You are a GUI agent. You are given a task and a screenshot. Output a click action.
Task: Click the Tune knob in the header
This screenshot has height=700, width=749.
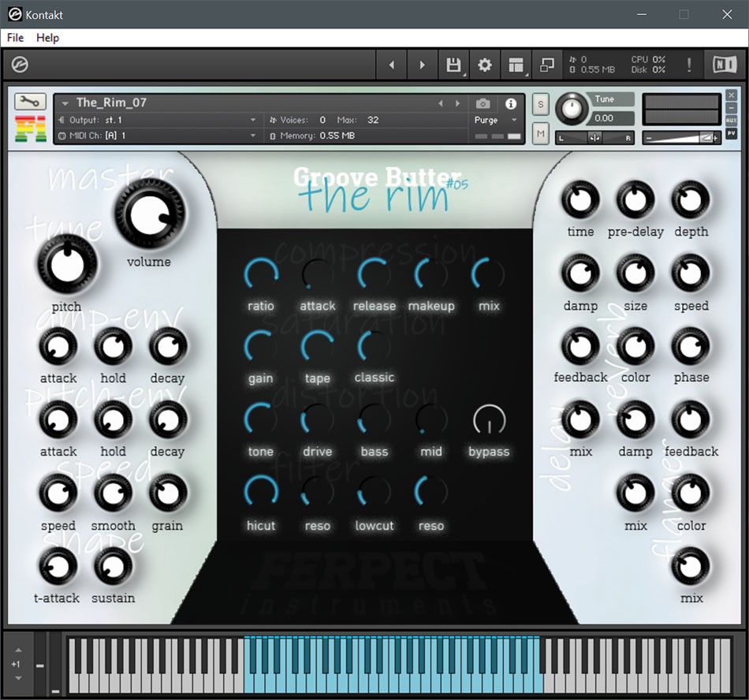[572, 109]
